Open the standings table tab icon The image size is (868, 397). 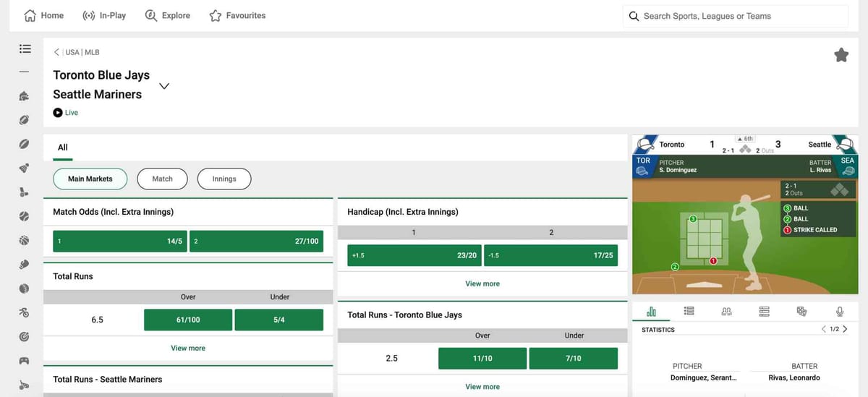click(764, 311)
